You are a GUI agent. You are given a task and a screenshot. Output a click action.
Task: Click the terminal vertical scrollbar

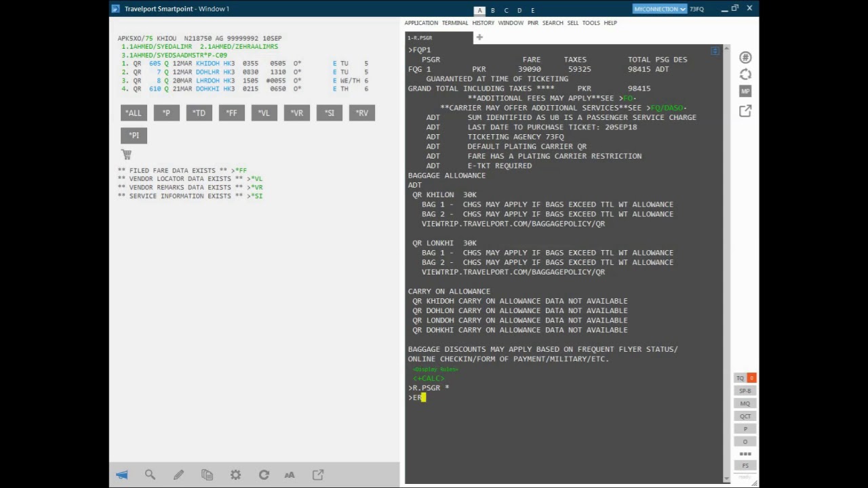point(727,264)
